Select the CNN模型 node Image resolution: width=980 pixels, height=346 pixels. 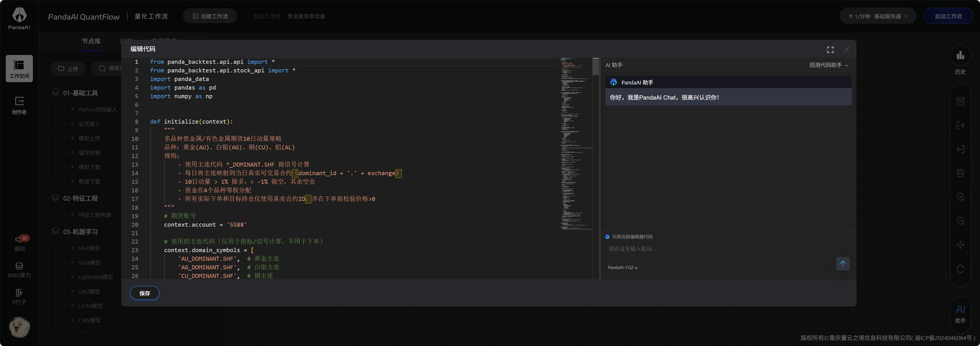point(90,321)
